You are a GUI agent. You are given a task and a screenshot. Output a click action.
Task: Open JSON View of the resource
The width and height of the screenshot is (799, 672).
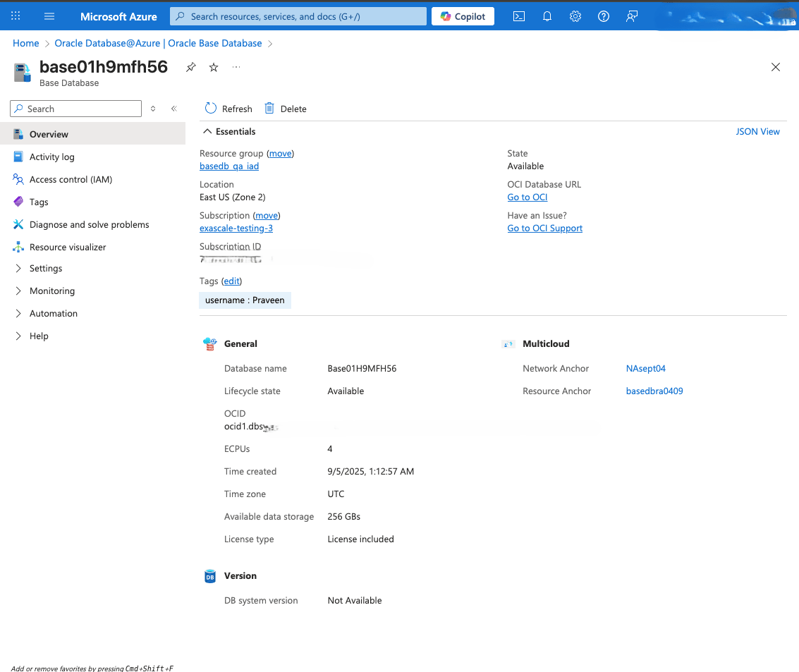tap(757, 131)
